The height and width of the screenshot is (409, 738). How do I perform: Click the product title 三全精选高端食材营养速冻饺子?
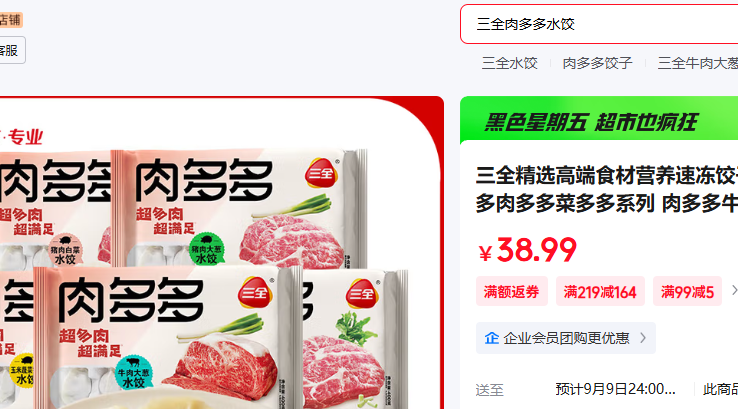607,176
